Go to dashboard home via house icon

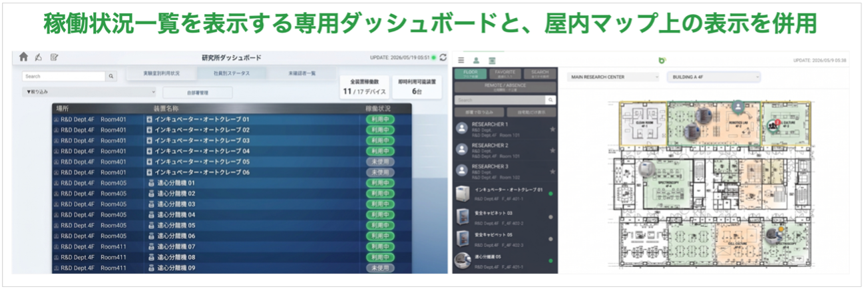(x=23, y=57)
